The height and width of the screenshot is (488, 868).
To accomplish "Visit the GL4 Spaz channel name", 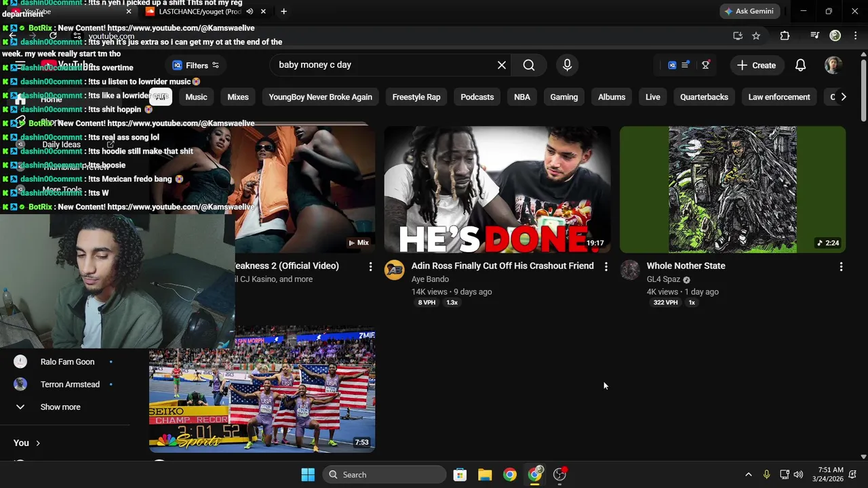I will click(663, 279).
